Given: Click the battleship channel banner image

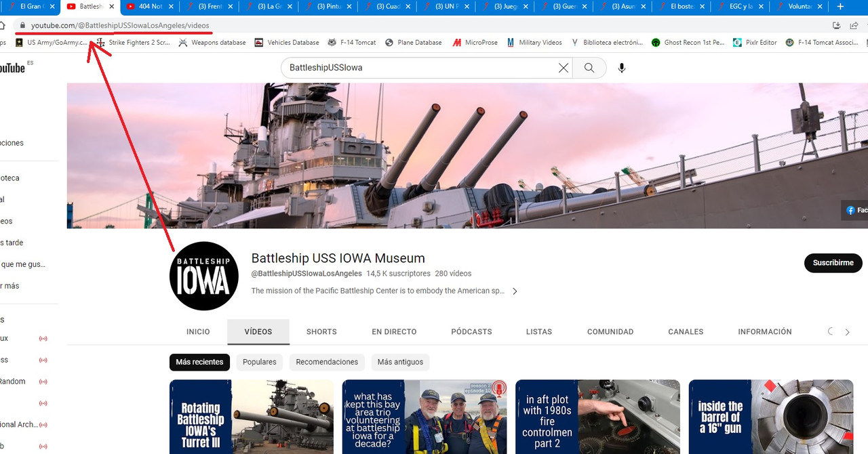Looking at the screenshot, I should pyautogui.click(x=467, y=156).
